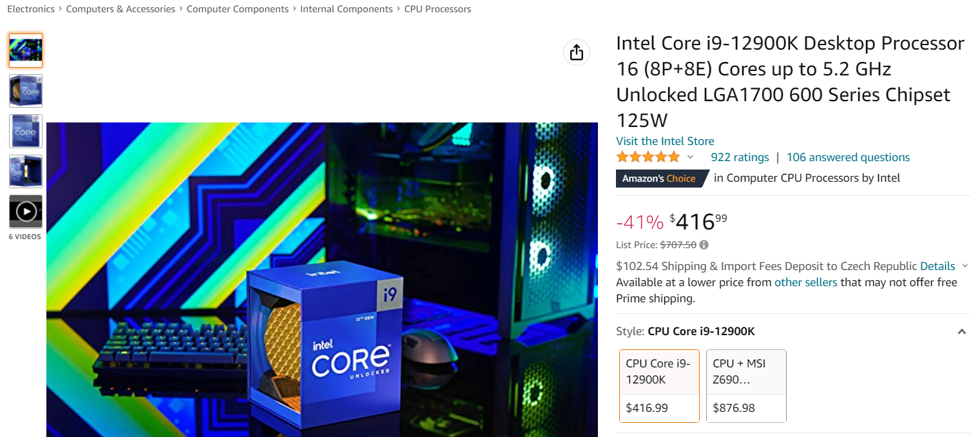Show the fourth product box thumbnail
980x437 pixels.
[x=26, y=171]
